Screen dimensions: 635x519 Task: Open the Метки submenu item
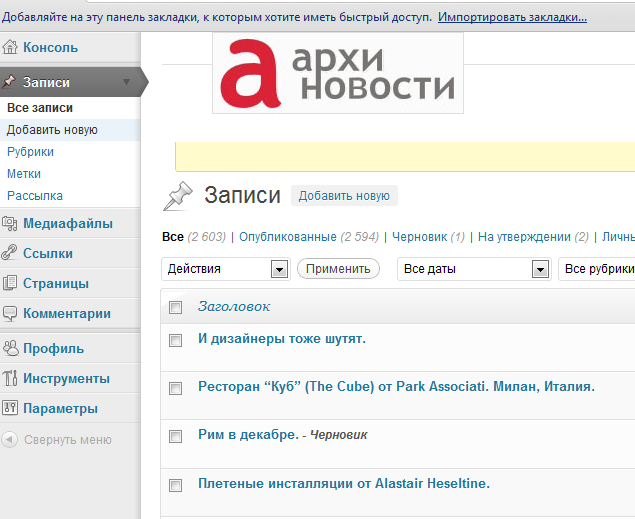tap(24, 174)
